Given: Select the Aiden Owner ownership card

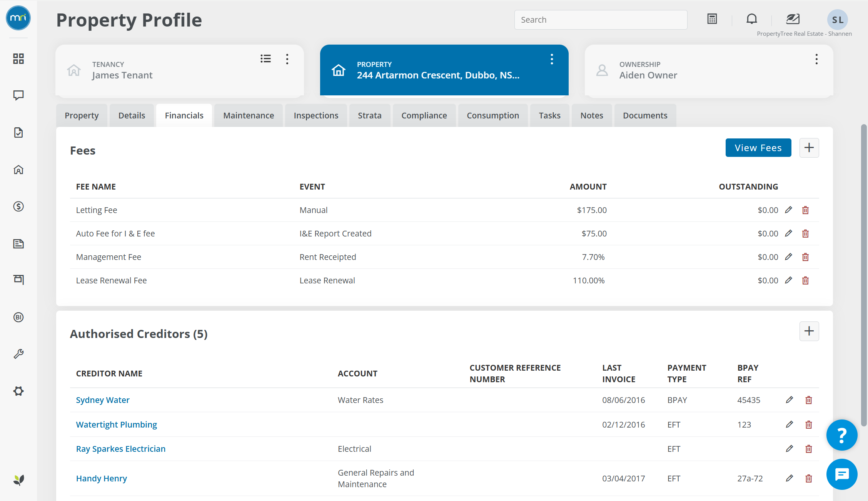Looking at the screenshot, I should pos(709,70).
